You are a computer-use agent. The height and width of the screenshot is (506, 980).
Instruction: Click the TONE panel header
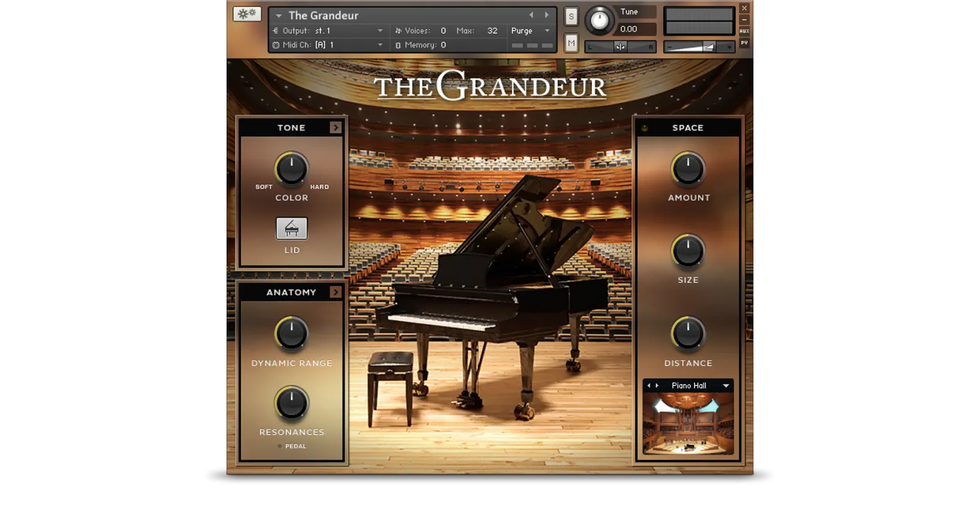click(291, 127)
